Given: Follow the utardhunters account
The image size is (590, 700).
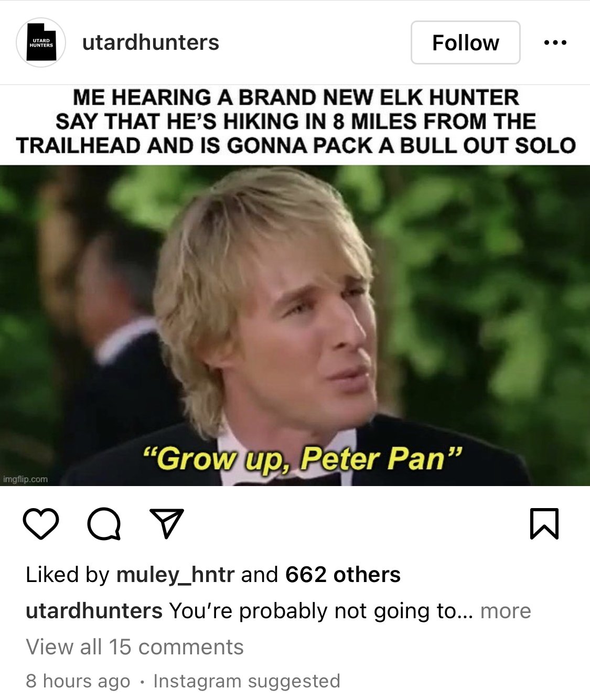Looking at the screenshot, I should [x=466, y=42].
